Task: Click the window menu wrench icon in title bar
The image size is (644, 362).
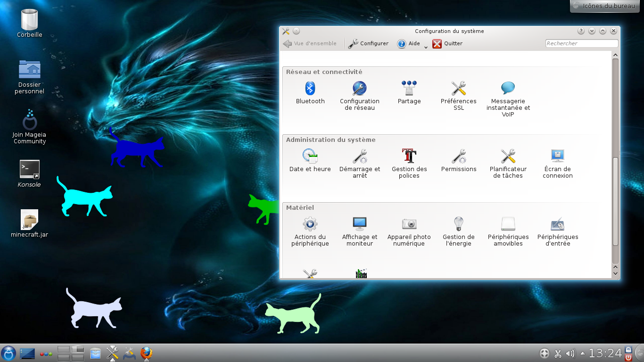Action: coord(286,31)
